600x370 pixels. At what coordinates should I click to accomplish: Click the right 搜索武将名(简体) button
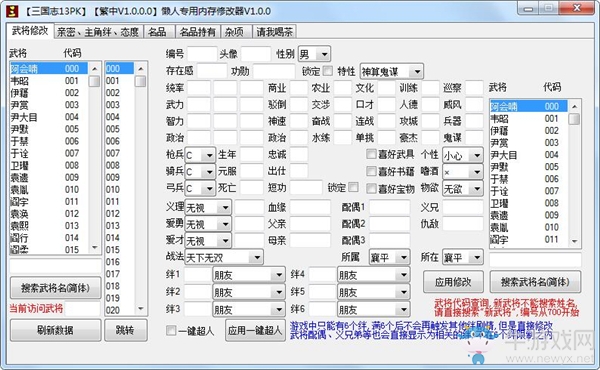point(535,282)
